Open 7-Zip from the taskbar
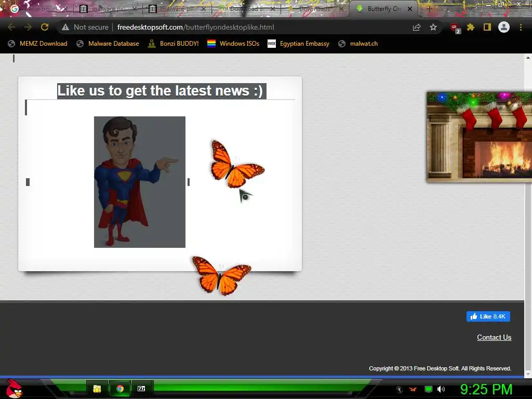The image size is (532, 399). [141, 389]
